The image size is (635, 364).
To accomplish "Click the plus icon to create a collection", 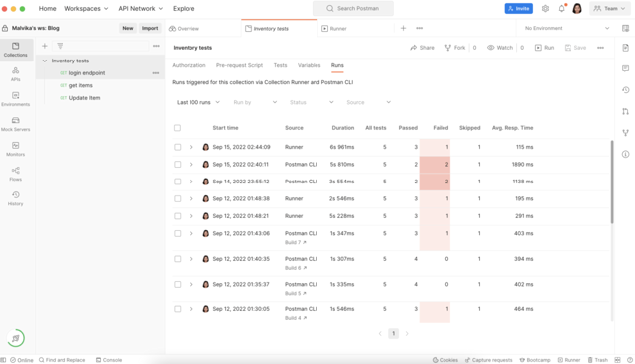I will [x=45, y=46].
